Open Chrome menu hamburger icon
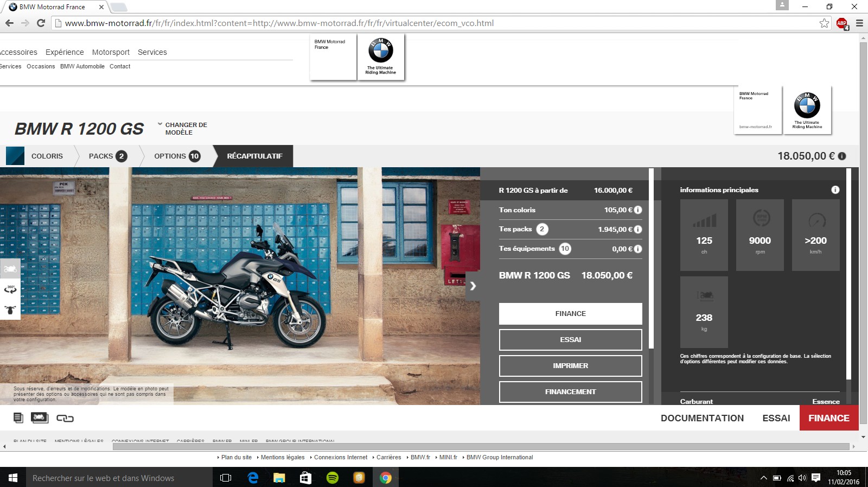 pos(859,23)
